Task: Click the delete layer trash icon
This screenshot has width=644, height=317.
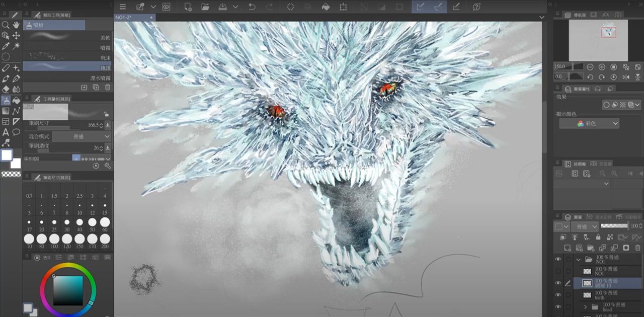Action: 638,248
